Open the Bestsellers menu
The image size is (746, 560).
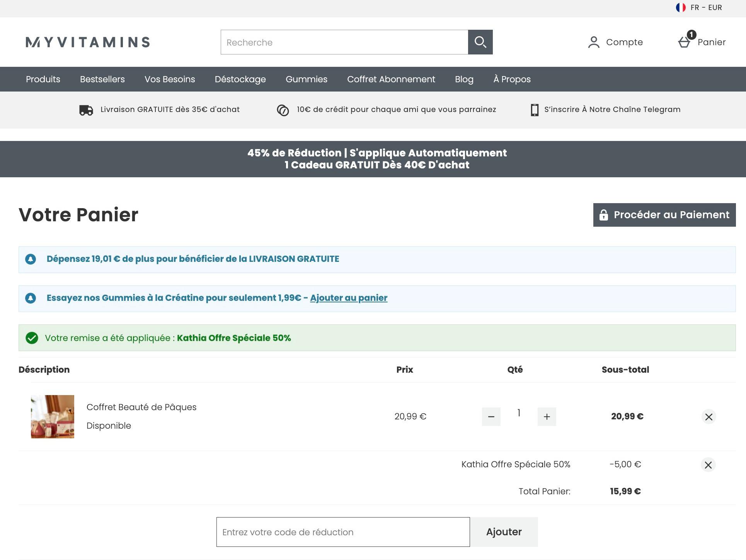pyautogui.click(x=102, y=79)
